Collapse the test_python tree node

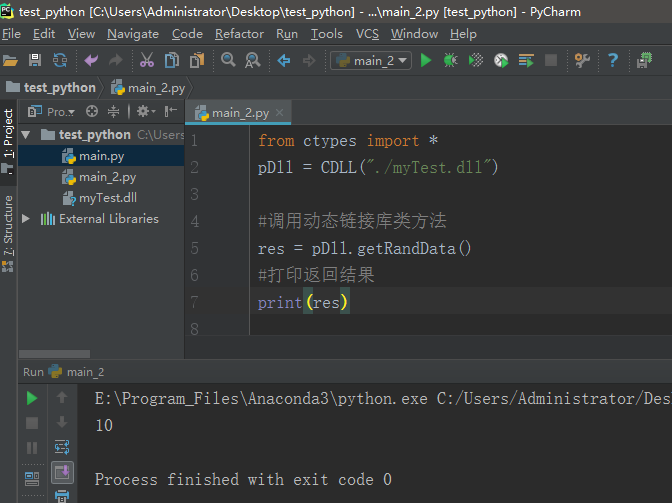[x=26, y=135]
